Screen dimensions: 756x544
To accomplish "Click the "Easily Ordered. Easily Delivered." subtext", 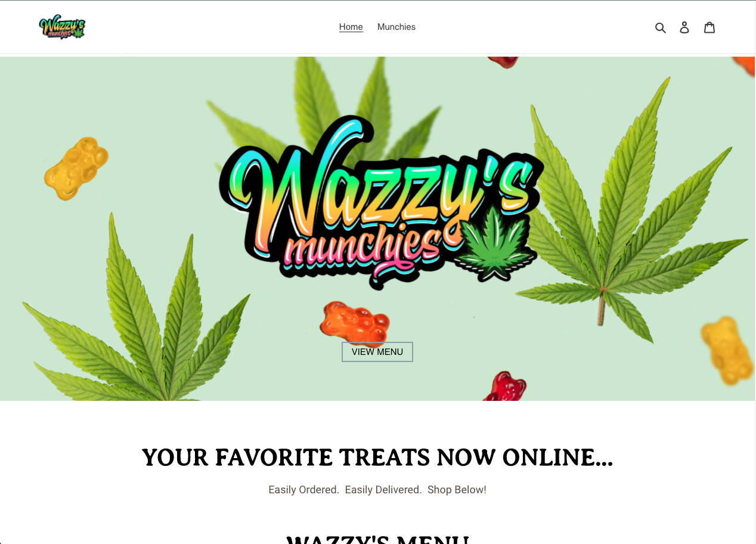I will (x=345, y=490).
